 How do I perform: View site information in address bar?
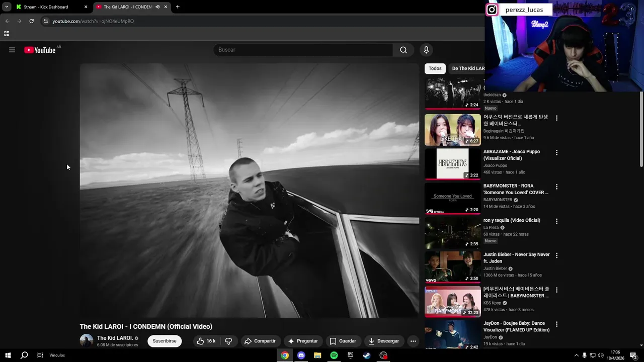click(x=46, y=21)
